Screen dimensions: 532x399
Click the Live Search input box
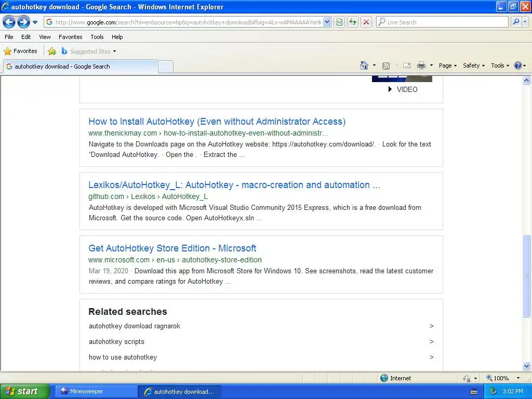tap(442, 22)
